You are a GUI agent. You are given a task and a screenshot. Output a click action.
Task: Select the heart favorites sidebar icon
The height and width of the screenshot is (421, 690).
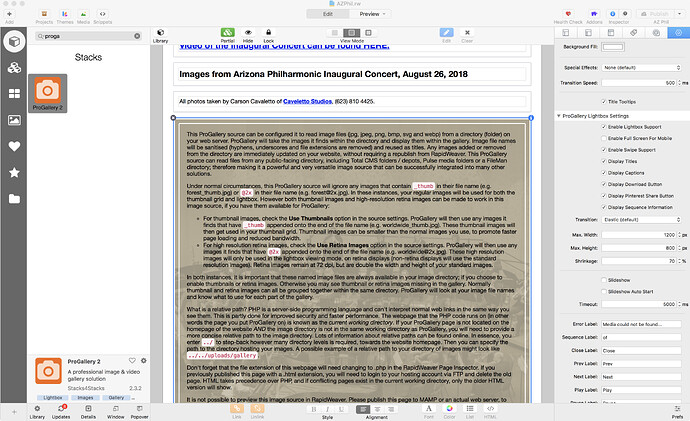[14, 146]
